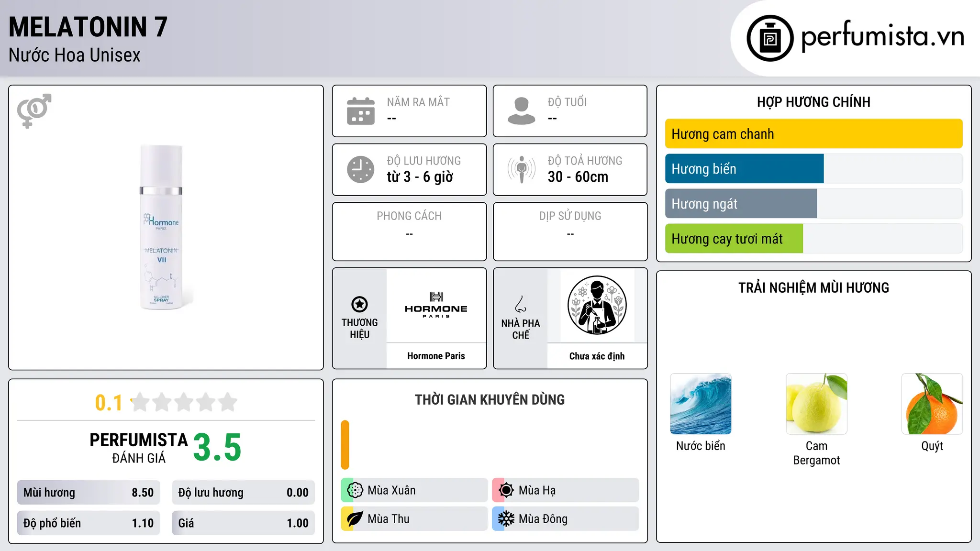
Task: Click the NĂM RA MẮT label
Action: pos(418,102)
